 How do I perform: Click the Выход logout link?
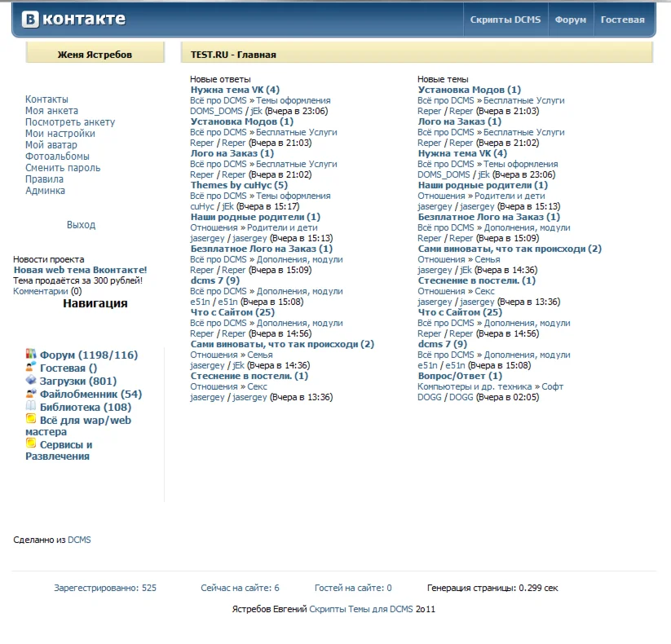(x=81, y=225)
